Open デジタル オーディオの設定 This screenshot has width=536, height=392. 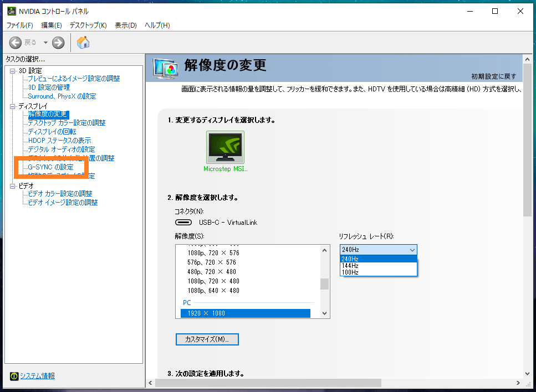(x=62, y=149)
